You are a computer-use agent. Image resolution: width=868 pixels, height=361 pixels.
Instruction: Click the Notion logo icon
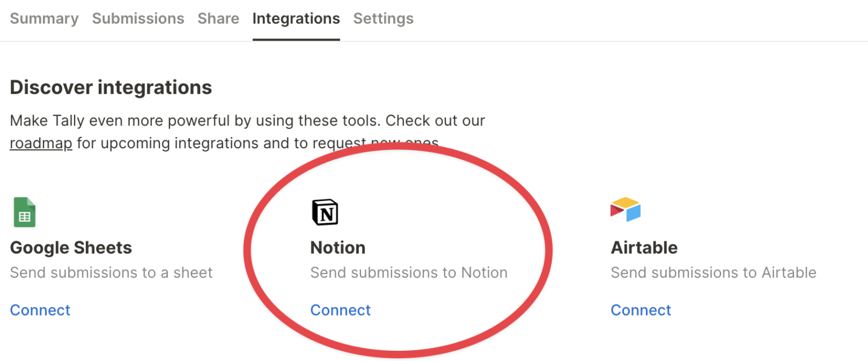pyautogui.click(x=325, y=212)
